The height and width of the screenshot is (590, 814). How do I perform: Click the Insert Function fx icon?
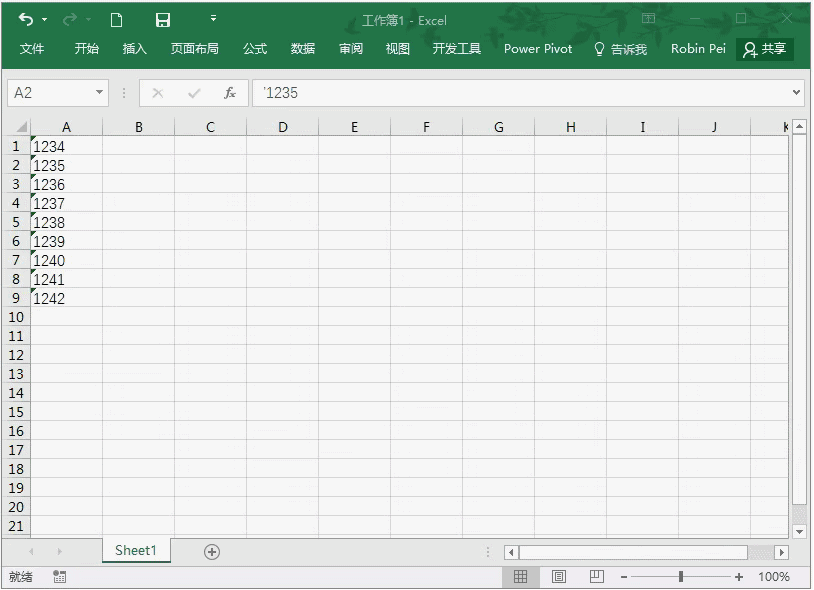pos(230,93)
